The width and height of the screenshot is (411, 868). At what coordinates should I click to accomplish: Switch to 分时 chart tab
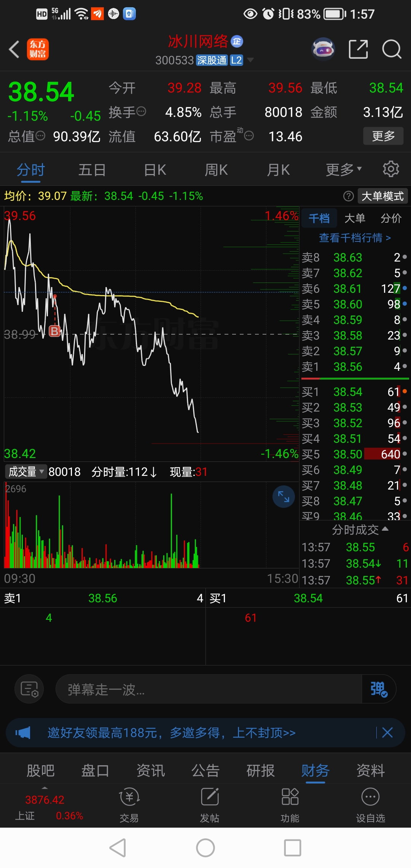pos(31,170)
